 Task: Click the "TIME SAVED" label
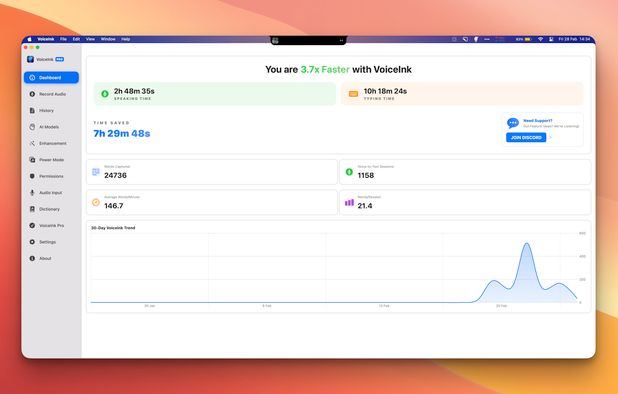(112, 123)
